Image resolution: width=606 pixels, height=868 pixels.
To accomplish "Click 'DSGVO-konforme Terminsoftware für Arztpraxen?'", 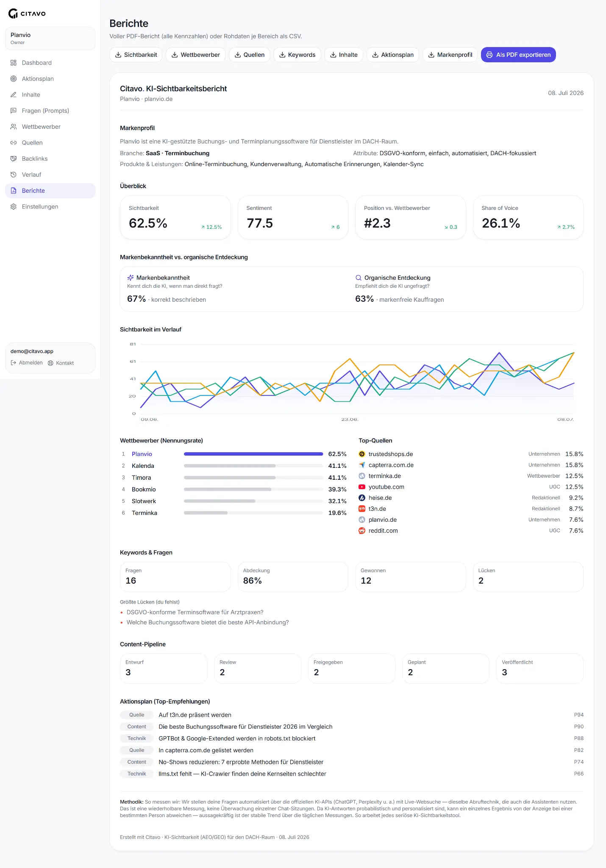I will [195, 612].
